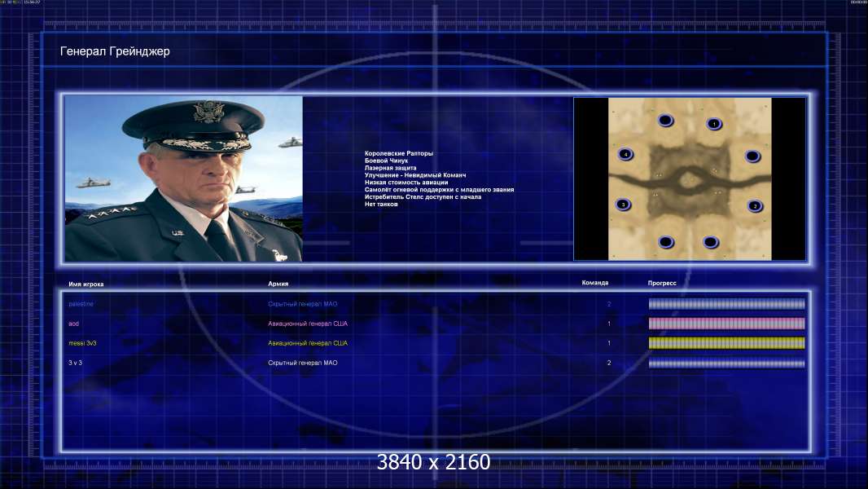The height and width of the screenshot is (489, 868).
Task: Click messi 3v3's army 'Авиационный генерал США'
Action: click(x=308, y=343)
